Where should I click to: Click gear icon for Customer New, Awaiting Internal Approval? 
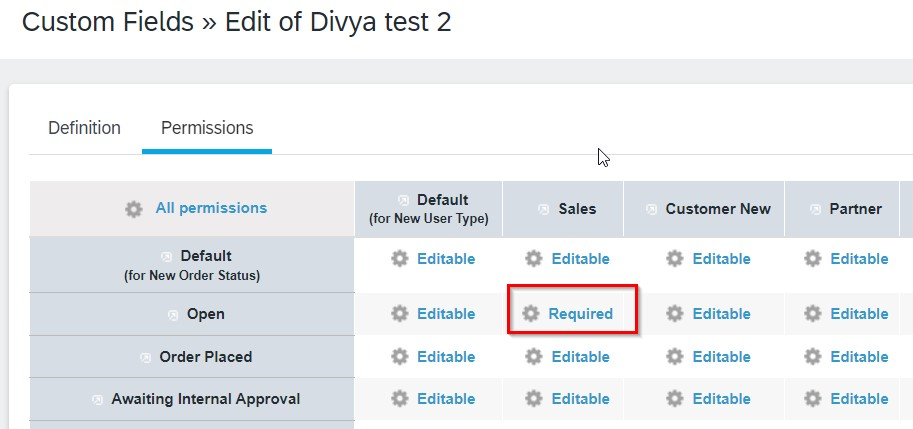(x=674, y=399)
